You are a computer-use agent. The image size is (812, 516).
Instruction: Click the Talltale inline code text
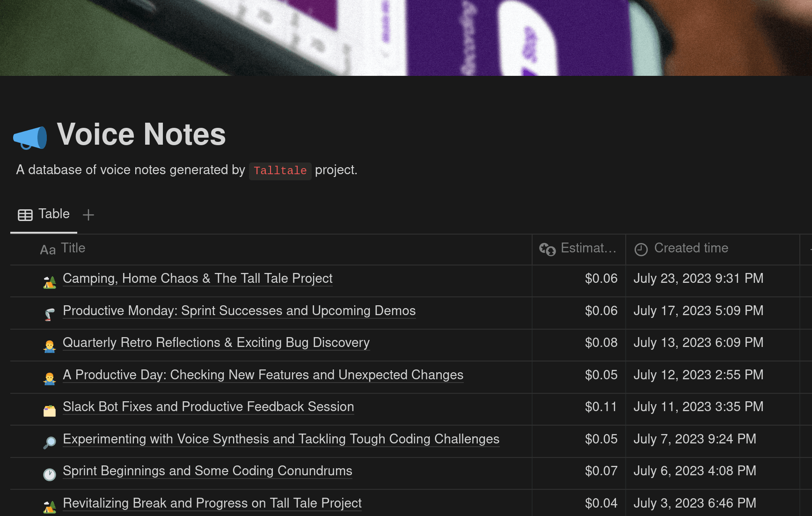(x=280, y=171)
